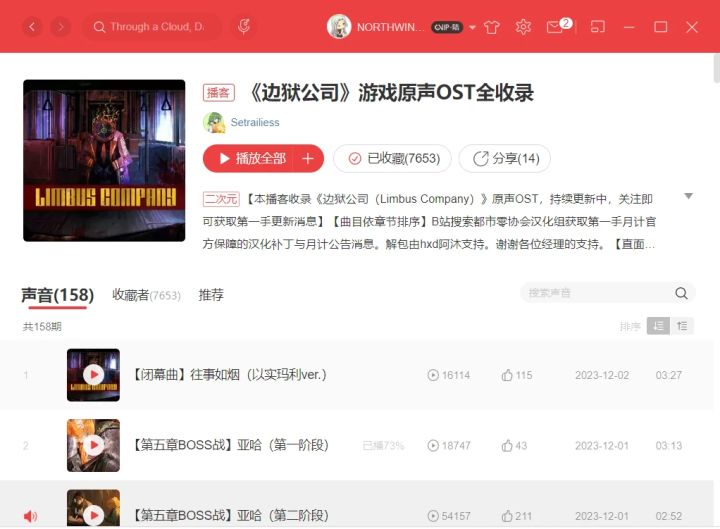Expand the account dropdown arrow
Screen dimensions: 720x529
[x=472, y=28]
